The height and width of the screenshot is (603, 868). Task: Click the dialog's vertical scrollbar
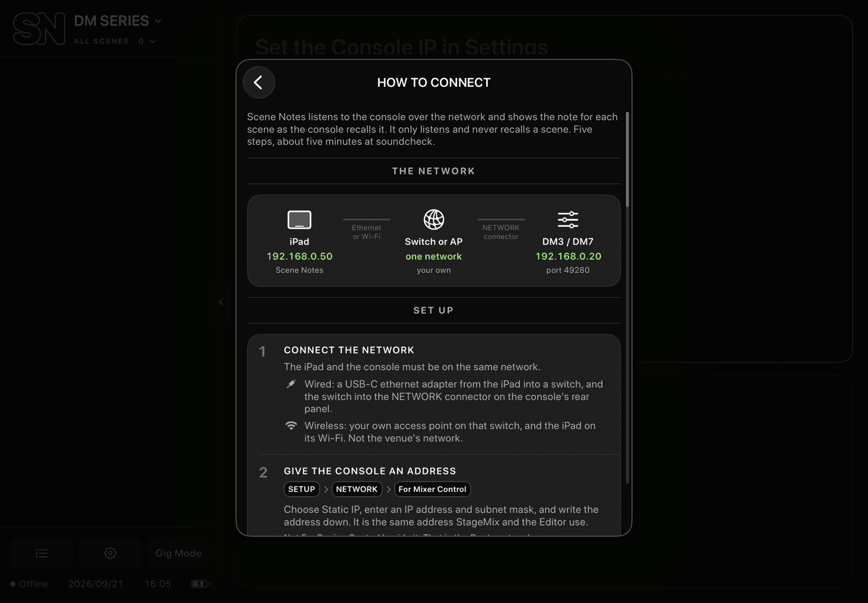(x=628, y=159)
